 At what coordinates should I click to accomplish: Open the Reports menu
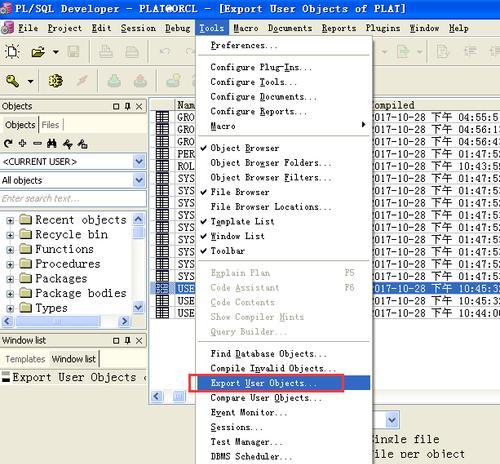pyautogui.click(x=339, y=28)
